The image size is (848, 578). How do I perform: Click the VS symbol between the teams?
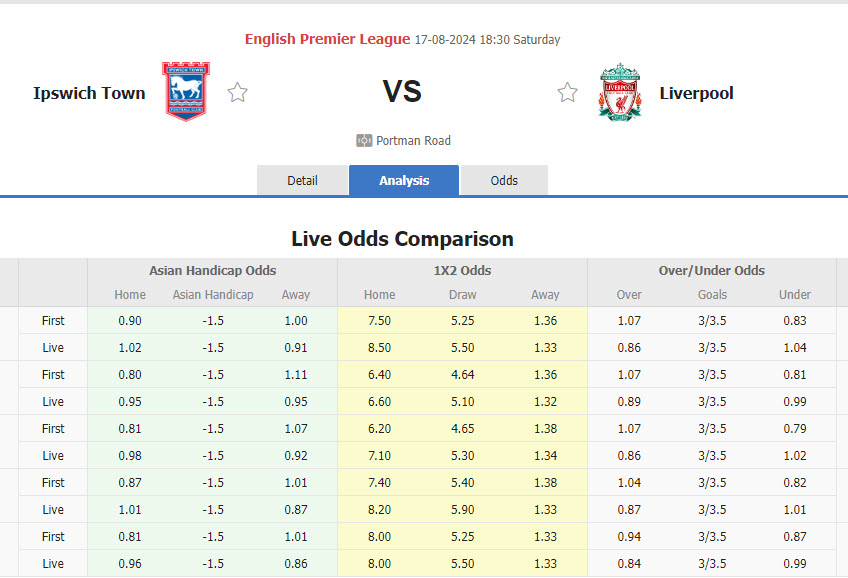(404, 90)
